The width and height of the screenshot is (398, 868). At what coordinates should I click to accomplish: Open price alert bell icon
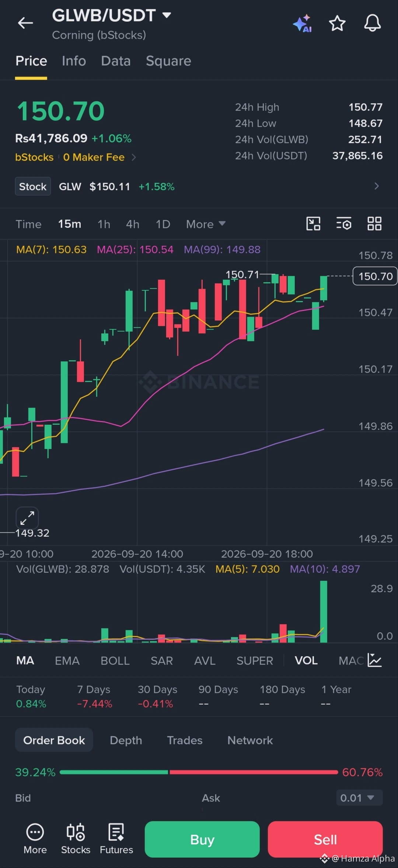point(372,23)
